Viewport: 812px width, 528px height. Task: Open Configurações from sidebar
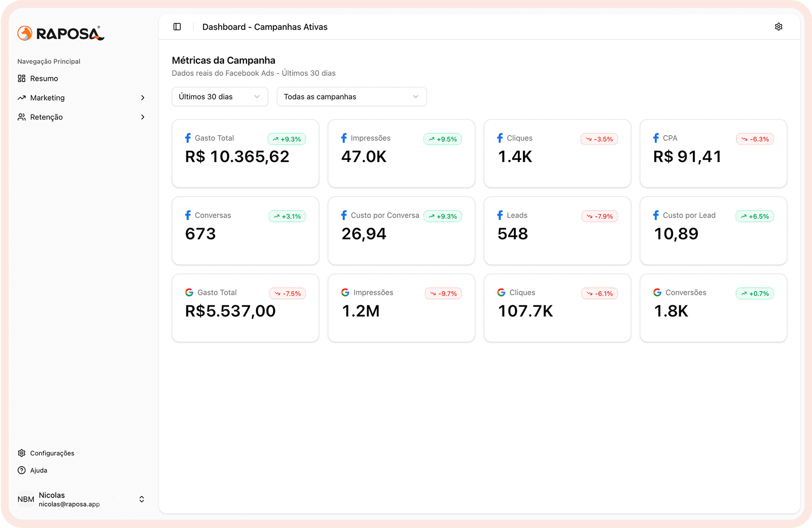[x=52, y=453]
